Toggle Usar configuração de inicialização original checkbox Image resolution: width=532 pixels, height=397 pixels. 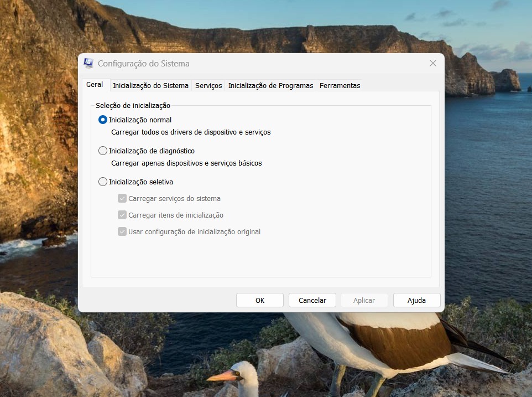click(x=122, y=231)
